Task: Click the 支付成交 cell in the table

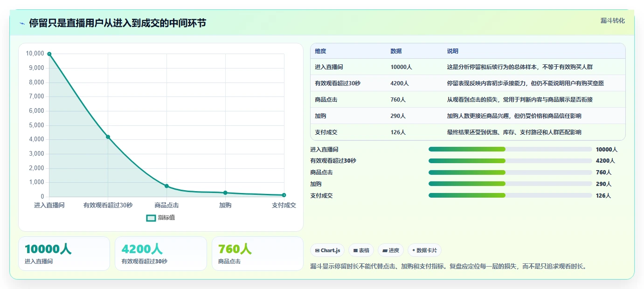Action: [x=326, y=132]
